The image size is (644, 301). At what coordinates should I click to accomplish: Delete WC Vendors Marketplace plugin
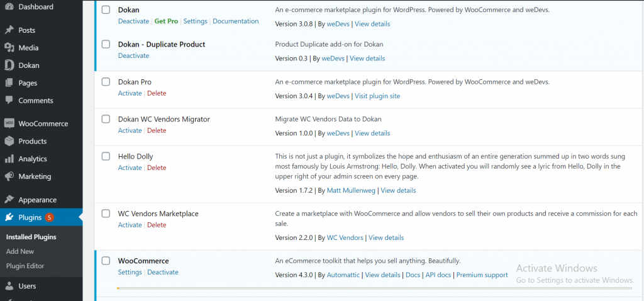click(157, 225)
